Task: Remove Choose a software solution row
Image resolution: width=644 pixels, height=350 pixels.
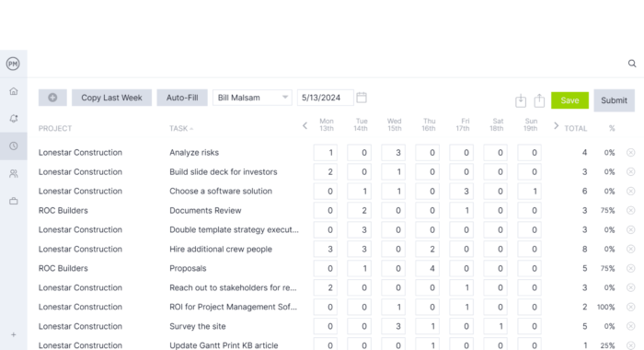Action: point(631,192)
